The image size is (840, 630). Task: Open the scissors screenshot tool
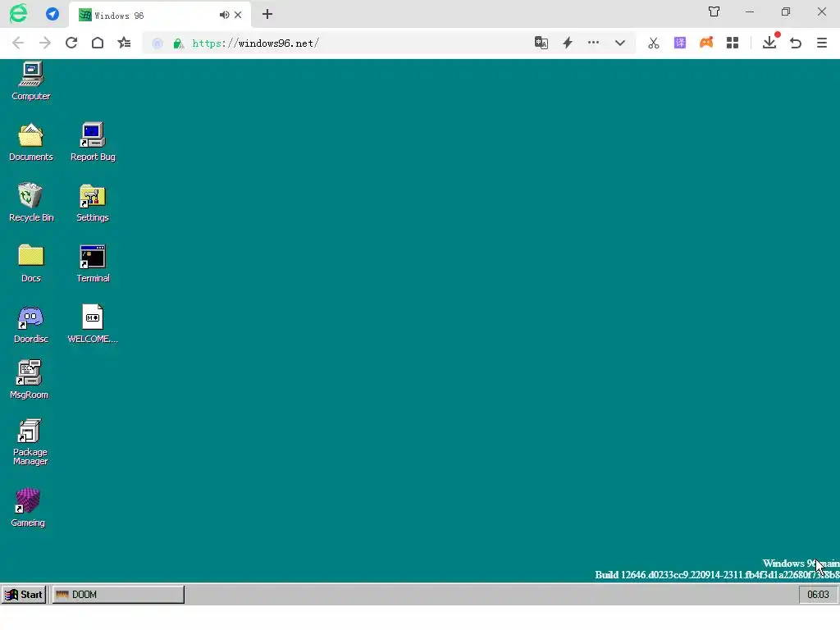click(654, 43)
